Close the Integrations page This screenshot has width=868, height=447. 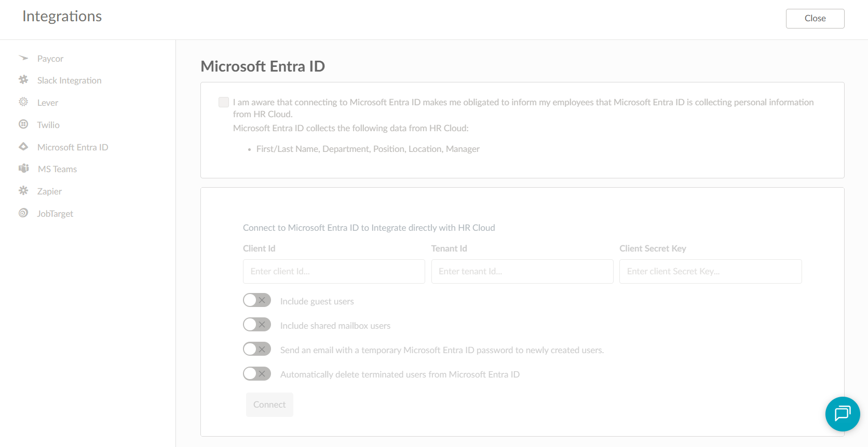[815, 18]
